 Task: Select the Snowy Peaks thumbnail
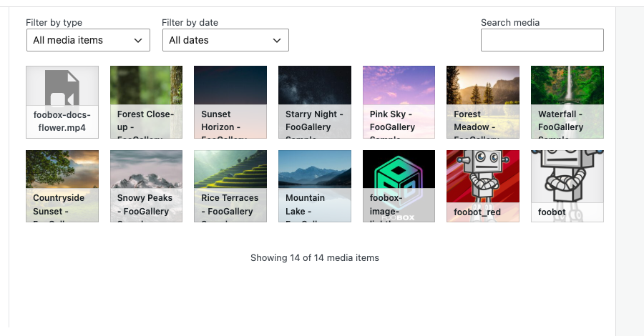tap(146, 187)
